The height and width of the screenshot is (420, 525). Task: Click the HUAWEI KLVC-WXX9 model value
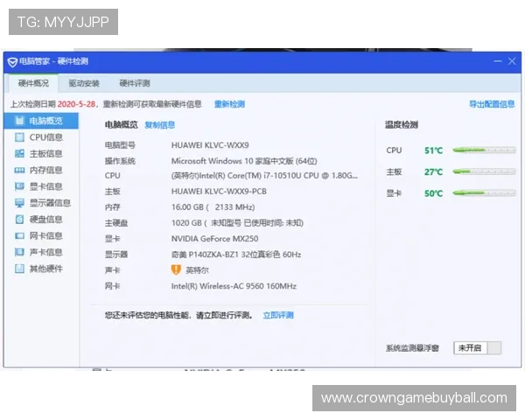(x=210, y=145)
